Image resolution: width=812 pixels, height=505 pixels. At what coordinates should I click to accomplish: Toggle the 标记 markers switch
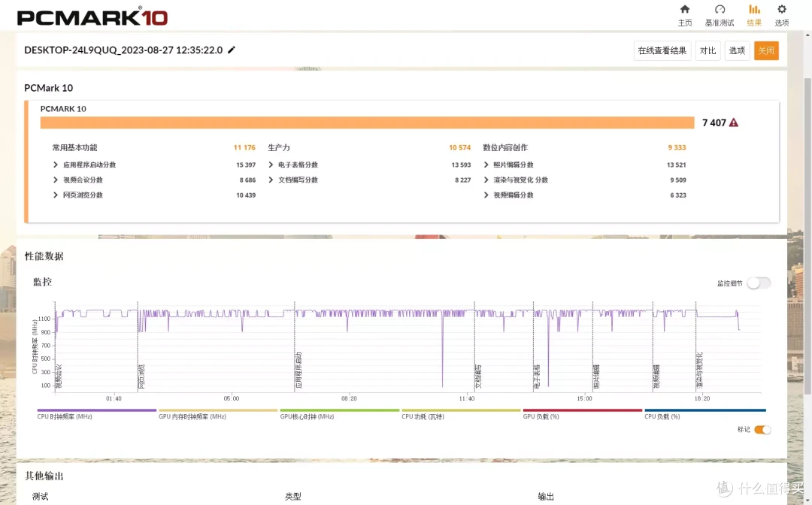(762, 429)
